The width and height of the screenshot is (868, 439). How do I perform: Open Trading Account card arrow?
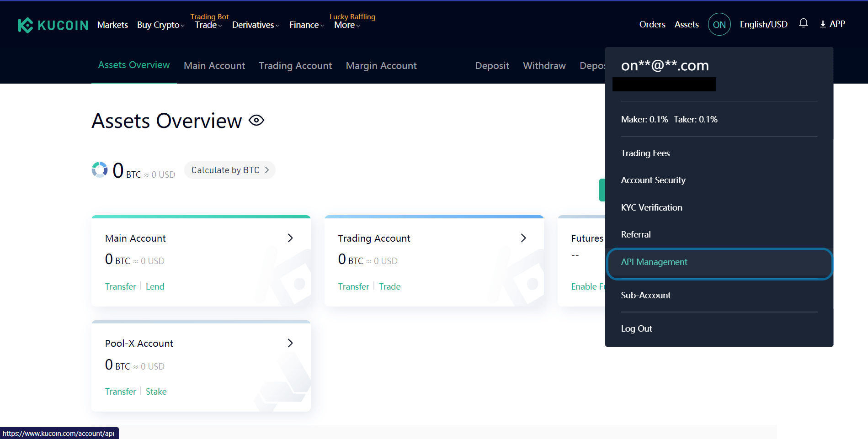point(523,238)
